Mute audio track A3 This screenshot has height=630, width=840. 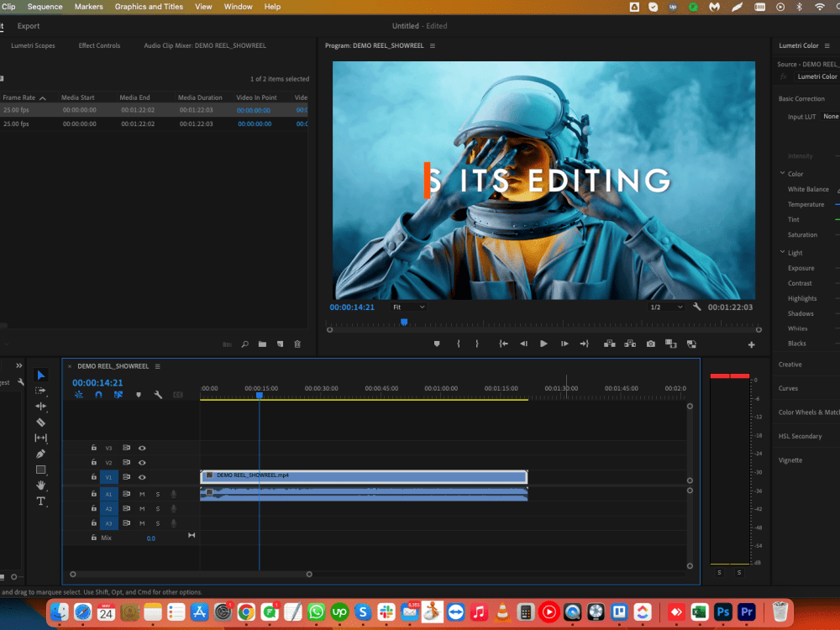pos(142,522)
